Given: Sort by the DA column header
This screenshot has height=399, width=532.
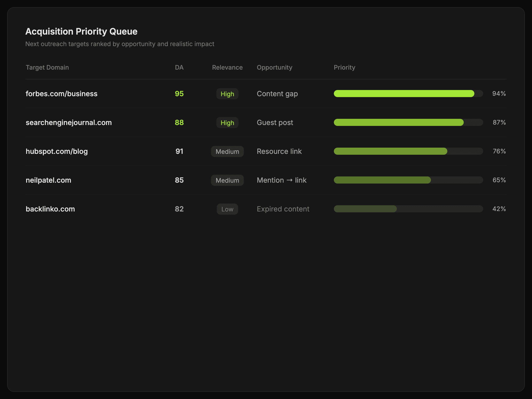Looking at the screenshot, I should 179,67.
